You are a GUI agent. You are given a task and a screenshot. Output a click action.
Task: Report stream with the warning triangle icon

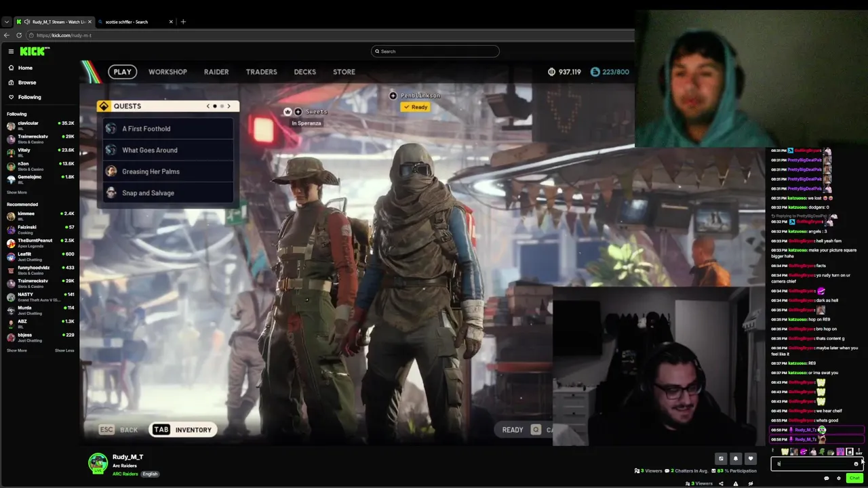(736, 484)
